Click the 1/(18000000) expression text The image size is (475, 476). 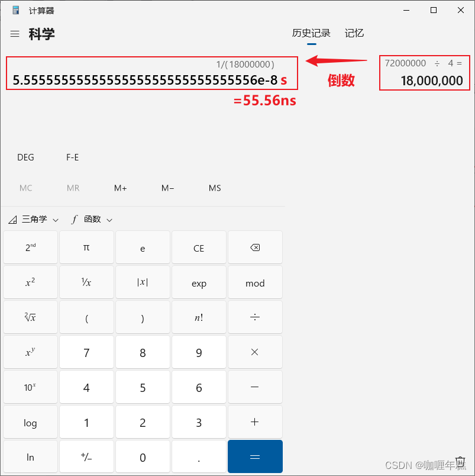click(245, 65)
